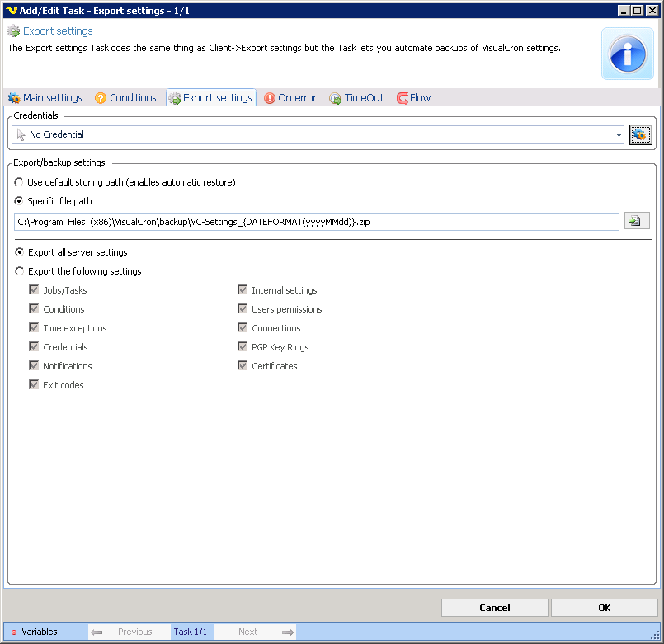Click the VisualCron logo in title bar
664x644 pixels.
pos(12,11)
